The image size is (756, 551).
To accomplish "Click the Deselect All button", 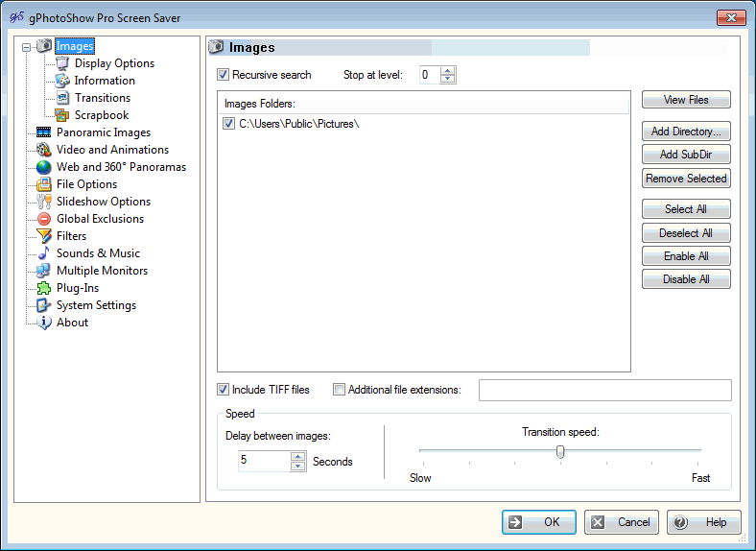I will (x=686, y=233).
